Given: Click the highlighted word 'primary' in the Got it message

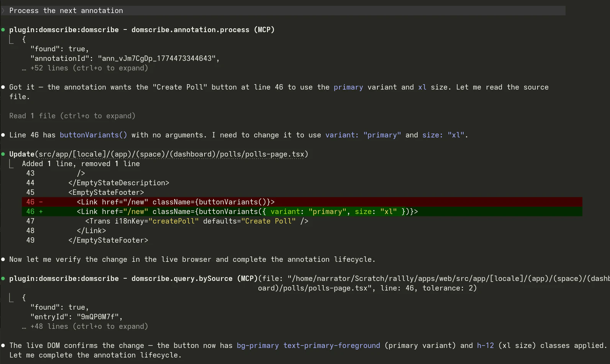Looking at the screenshot, I should [x=348, y=87].
